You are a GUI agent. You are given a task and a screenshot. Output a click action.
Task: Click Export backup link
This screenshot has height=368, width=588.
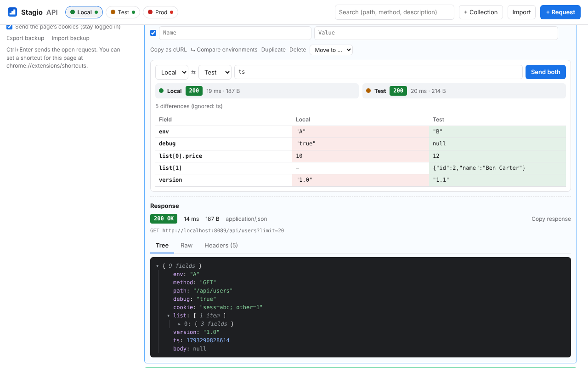point(25,38)
